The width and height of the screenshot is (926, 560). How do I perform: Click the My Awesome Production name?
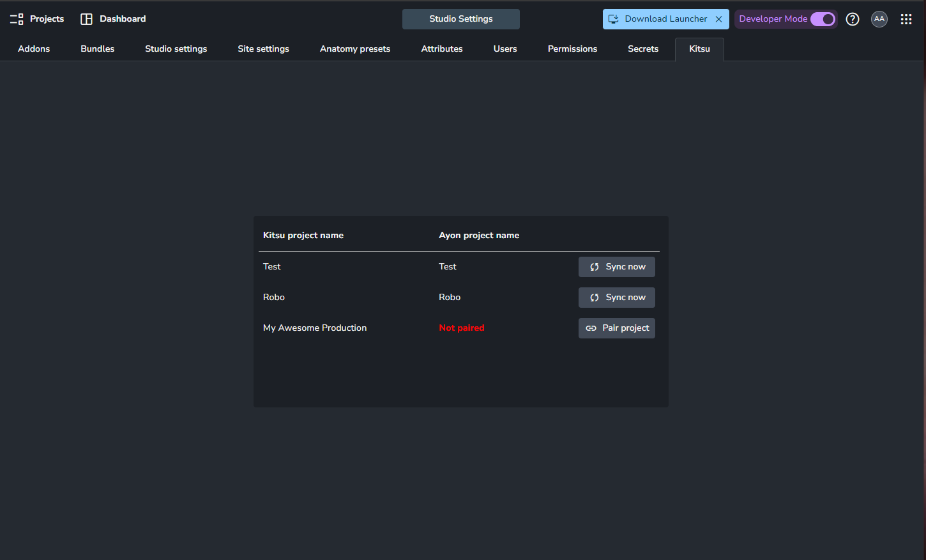coord(315,328)
